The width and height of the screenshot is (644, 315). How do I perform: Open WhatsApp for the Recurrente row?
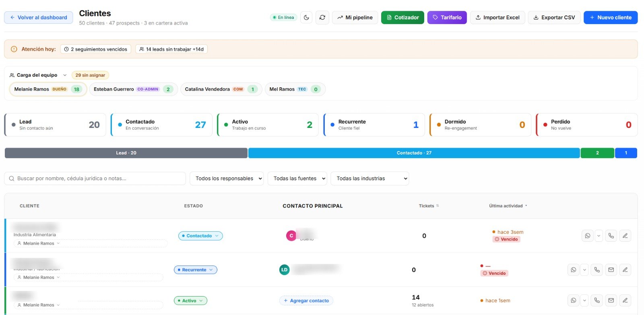574,270
